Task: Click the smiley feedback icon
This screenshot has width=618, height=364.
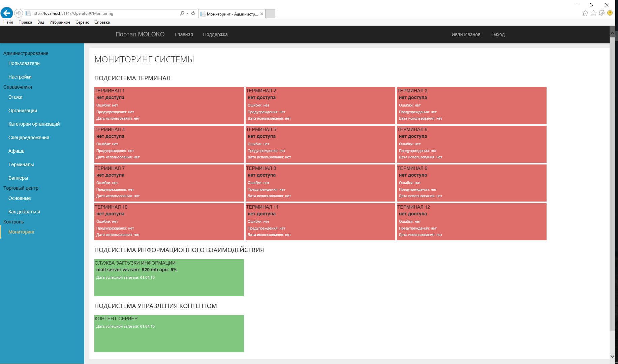Action: click(610, 13)
